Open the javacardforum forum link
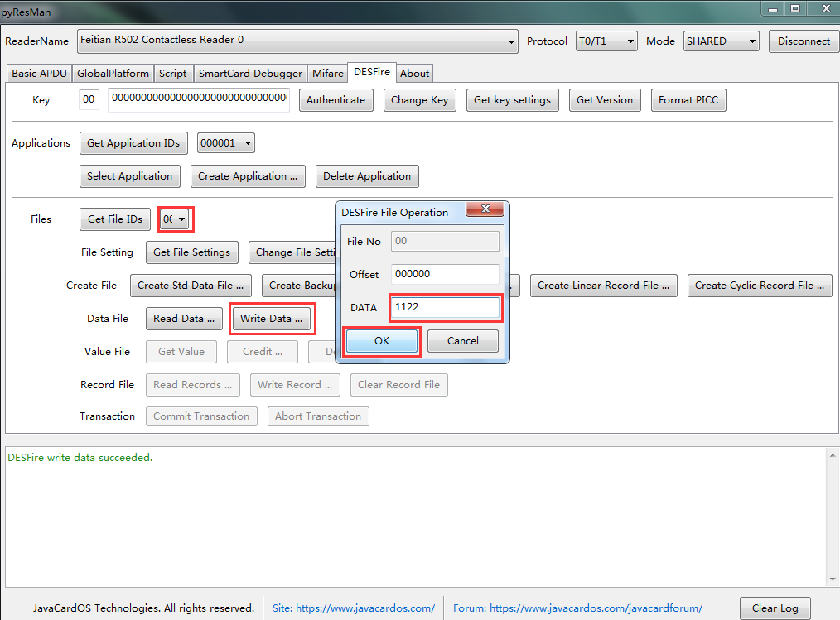Image resolution: width=840 pixels, height=620 pixels. (x=577, y=608)
